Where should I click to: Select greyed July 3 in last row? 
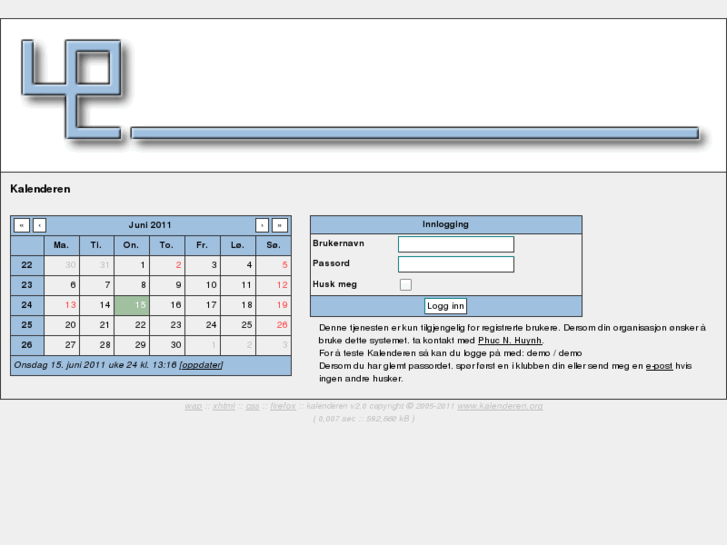pyautogui.click(x=274, y=345)
